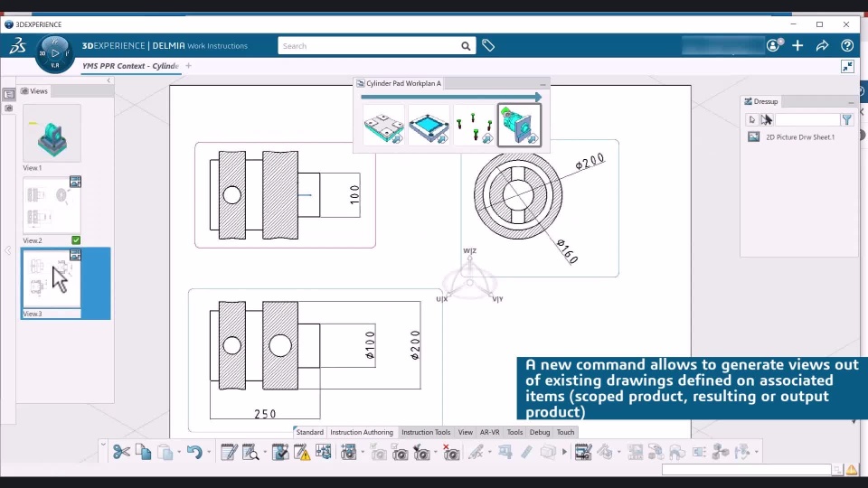This screenshot has width=868, height=488.
Task: Open dropdown next to camera checkmark icon
Action: tap(435, 453)
